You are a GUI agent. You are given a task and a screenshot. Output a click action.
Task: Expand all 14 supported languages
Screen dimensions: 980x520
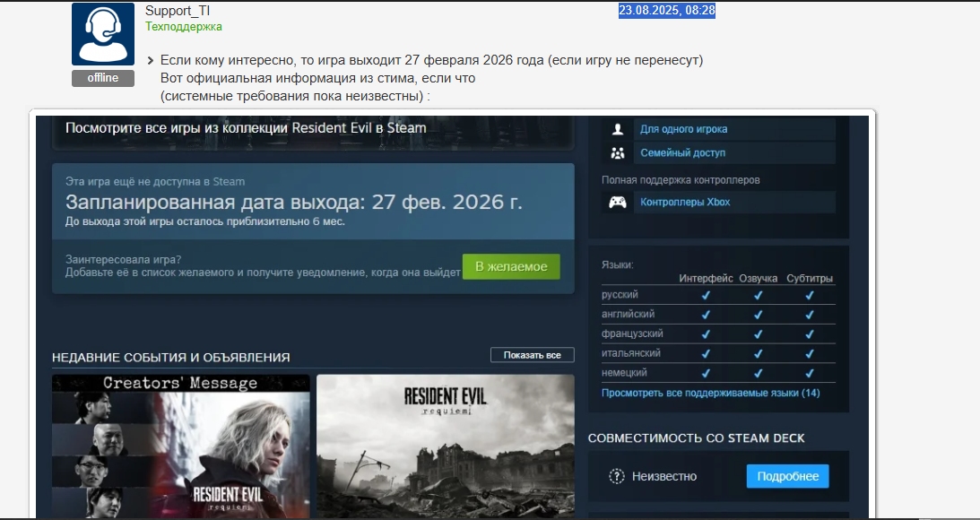point(710,393)
